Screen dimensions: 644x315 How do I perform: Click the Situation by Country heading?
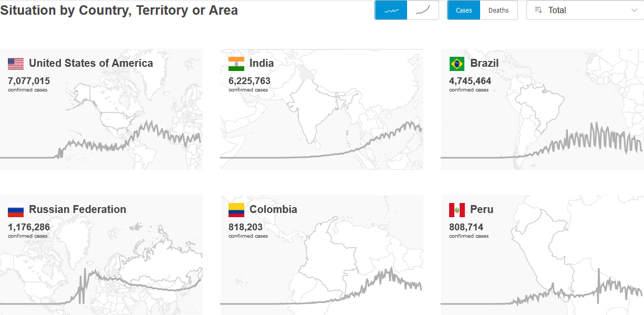119,10
